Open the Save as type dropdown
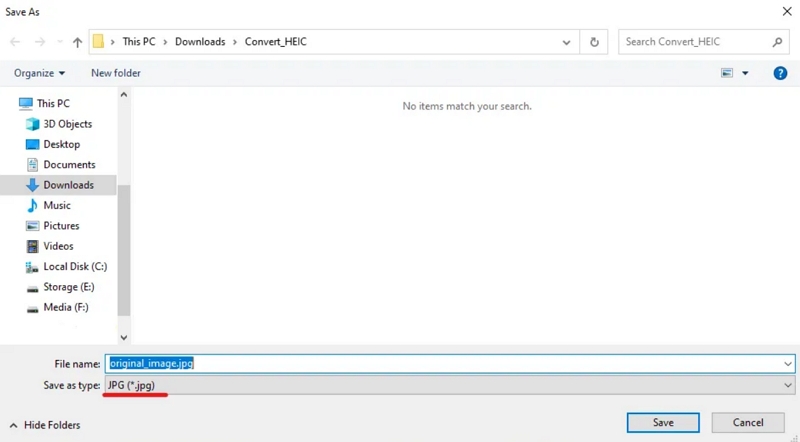 tap(450, 385)
